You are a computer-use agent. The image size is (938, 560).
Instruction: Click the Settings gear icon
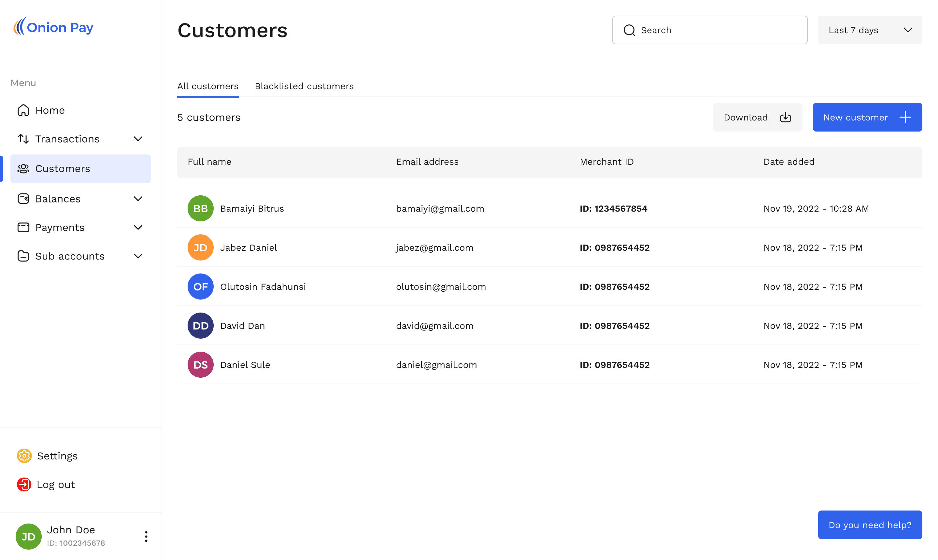pos(24,456)
